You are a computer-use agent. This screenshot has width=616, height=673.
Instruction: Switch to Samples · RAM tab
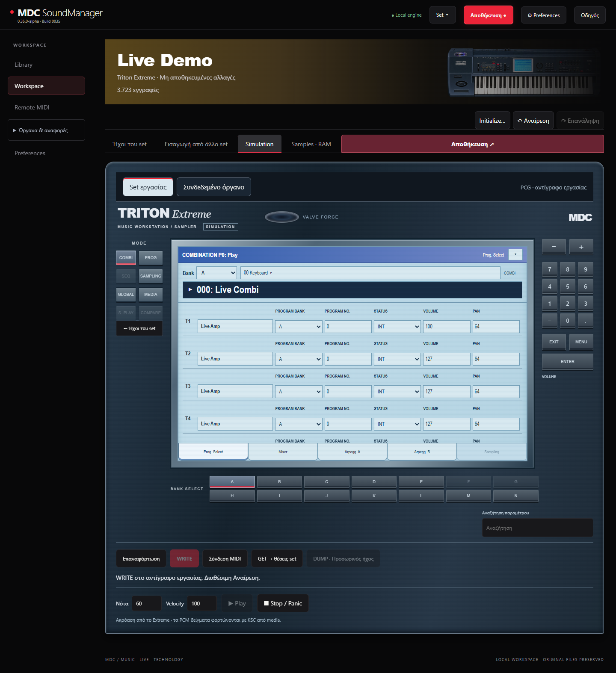(311, 144)
